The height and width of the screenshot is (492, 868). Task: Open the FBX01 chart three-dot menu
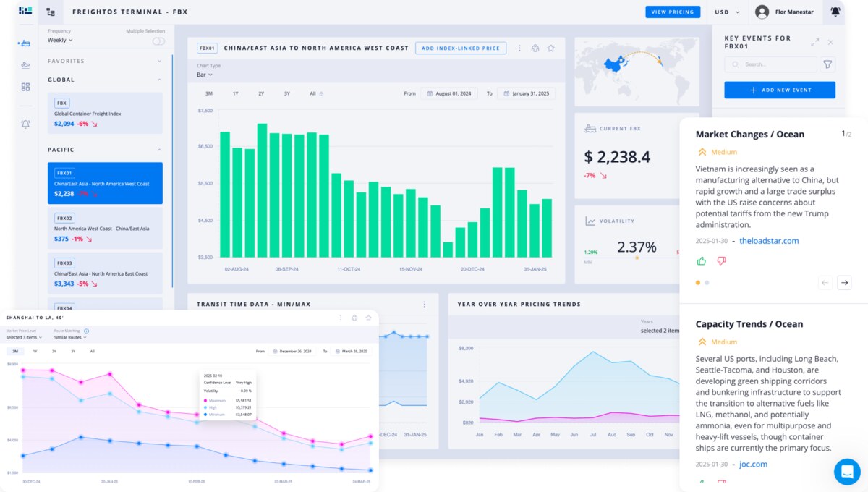coord(519,48)
